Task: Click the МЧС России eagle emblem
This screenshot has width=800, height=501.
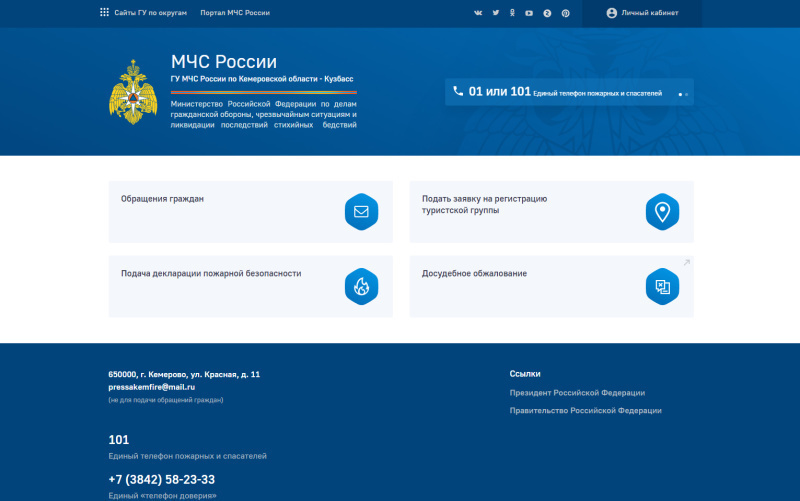Action: pyautogui.click(x=133, y=92)
